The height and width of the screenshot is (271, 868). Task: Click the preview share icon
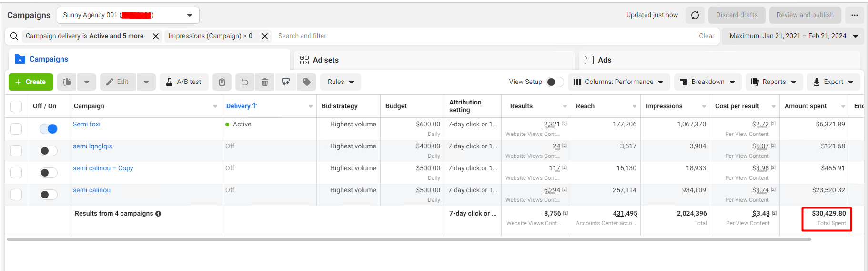coord(286,82)
